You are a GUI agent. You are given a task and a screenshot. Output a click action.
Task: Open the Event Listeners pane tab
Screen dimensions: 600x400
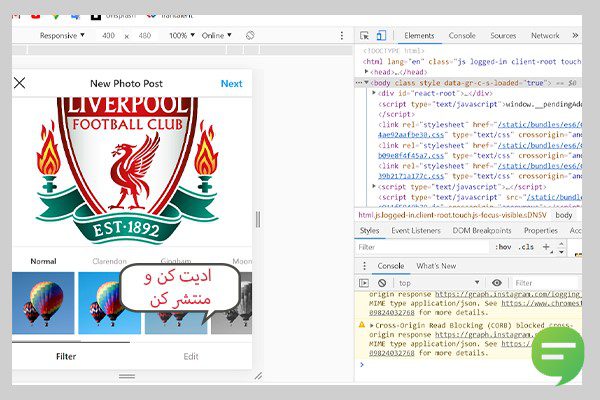pos(416,230)
